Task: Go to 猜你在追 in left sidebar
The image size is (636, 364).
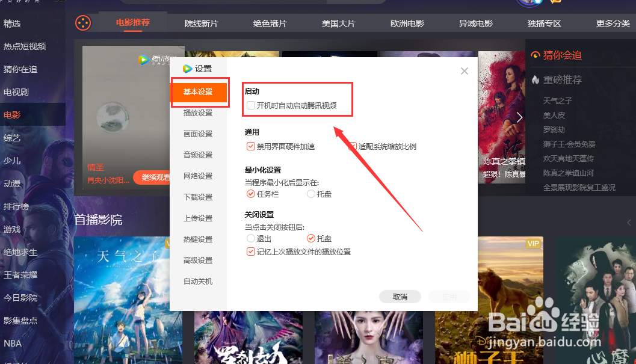Action: (20, 69)
